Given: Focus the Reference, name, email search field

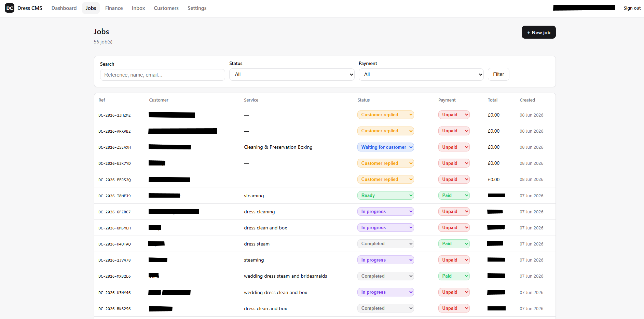Looking at the screenshot, I should [x=162, y=75].
